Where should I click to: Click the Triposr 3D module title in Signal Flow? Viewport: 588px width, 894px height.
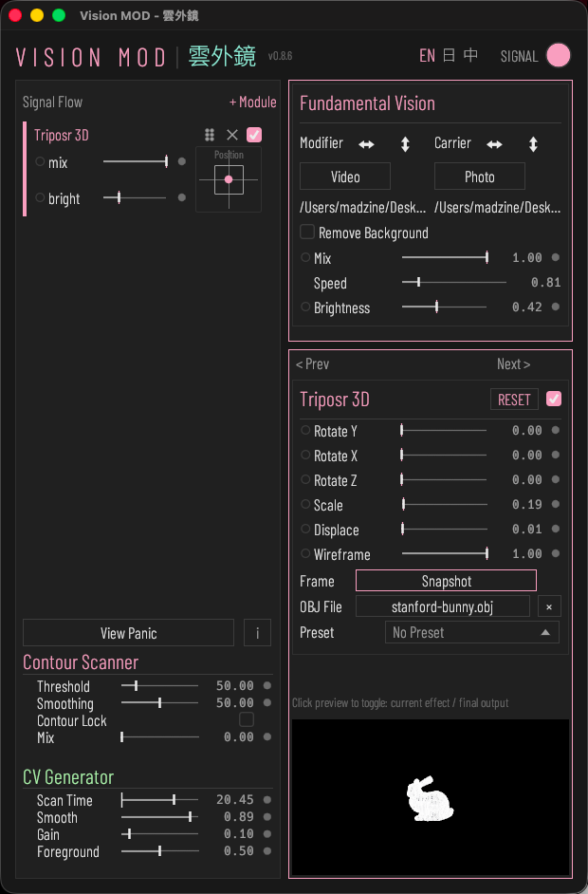[61, 135]
